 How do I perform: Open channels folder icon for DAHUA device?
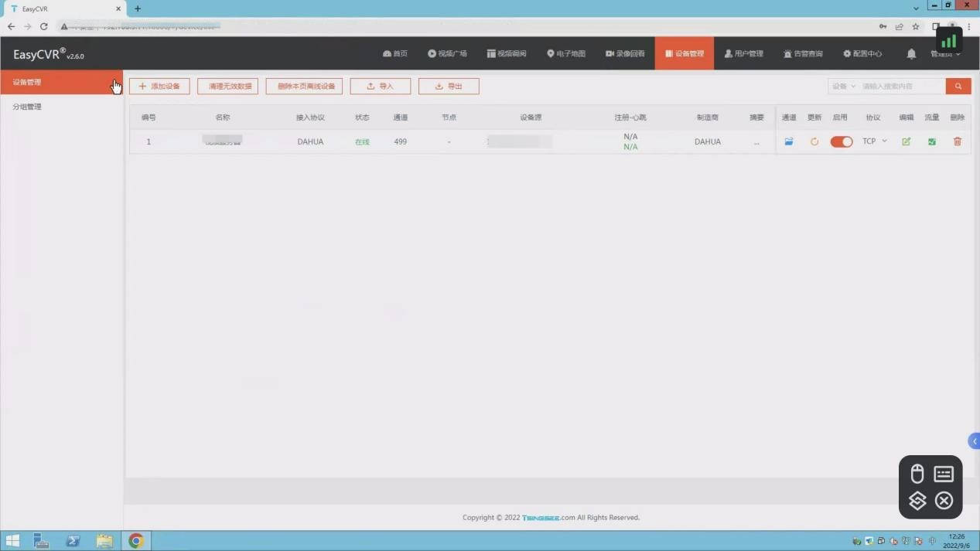789,141
